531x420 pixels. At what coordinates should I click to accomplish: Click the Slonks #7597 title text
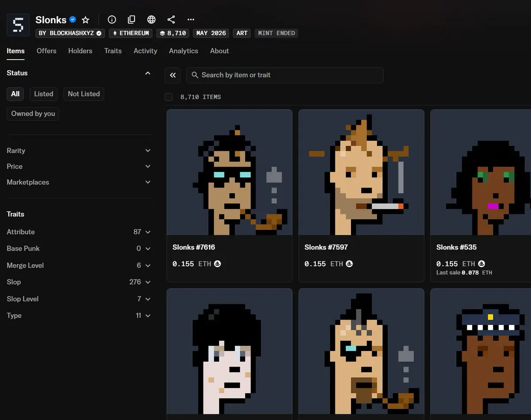click(x=326, y=247)
